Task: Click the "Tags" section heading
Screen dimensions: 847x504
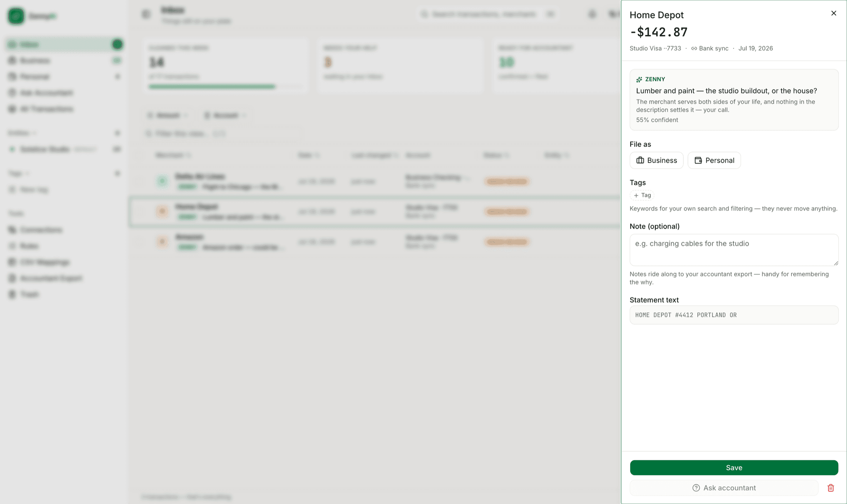Action: (x=638, y=183)
